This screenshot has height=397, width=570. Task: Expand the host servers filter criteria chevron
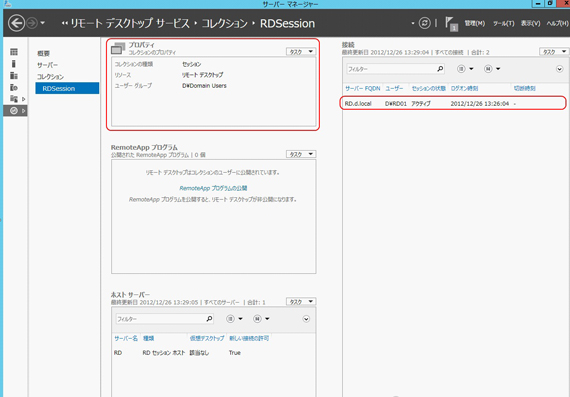coord(306,319)
